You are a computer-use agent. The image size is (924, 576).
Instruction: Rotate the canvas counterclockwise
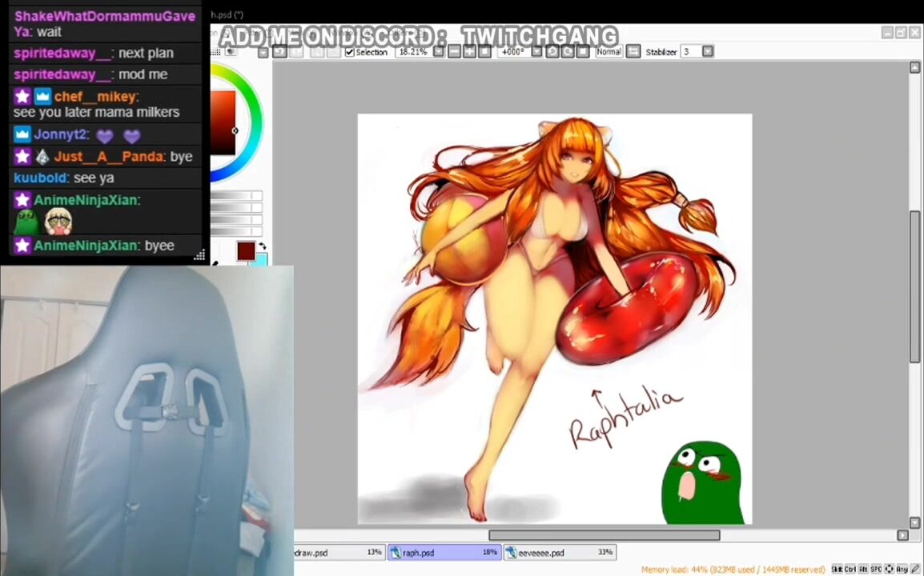(552, 52)
